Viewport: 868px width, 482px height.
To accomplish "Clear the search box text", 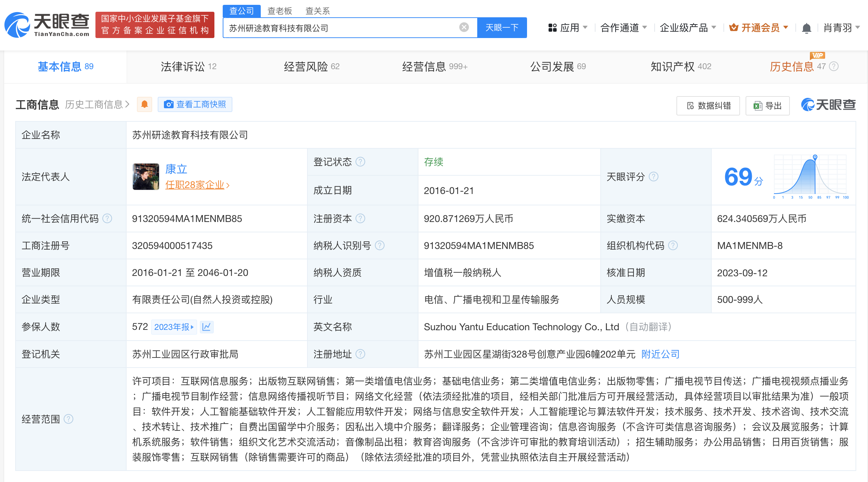I will tap(464, 27).
